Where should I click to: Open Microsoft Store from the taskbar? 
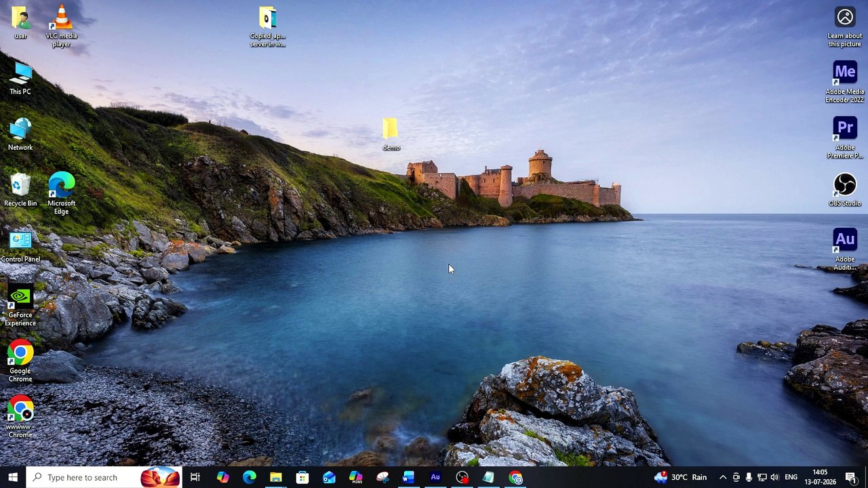click(302, 477)
